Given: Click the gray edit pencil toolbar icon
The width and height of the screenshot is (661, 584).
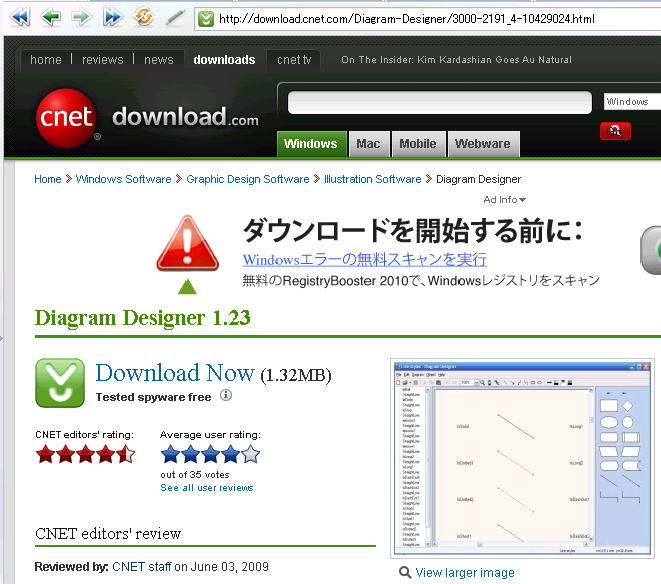Looking at the screenshot, I should click(x=175, y=18).
